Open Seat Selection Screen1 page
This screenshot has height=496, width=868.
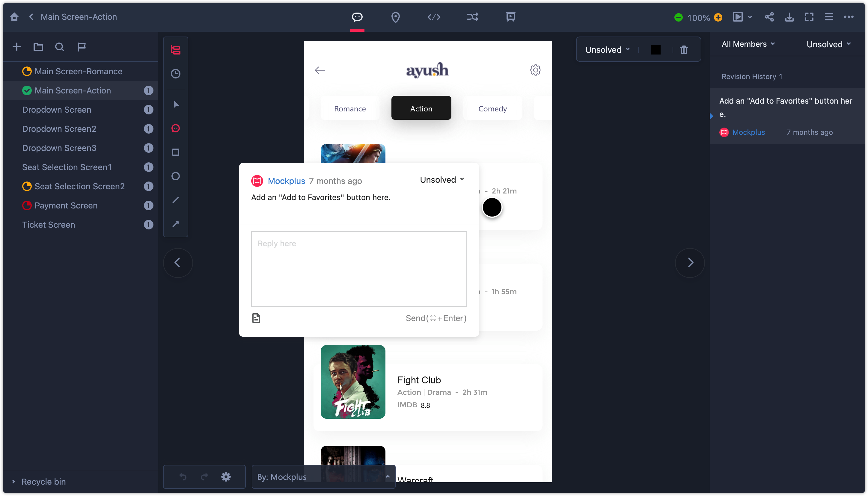point(81,167)
